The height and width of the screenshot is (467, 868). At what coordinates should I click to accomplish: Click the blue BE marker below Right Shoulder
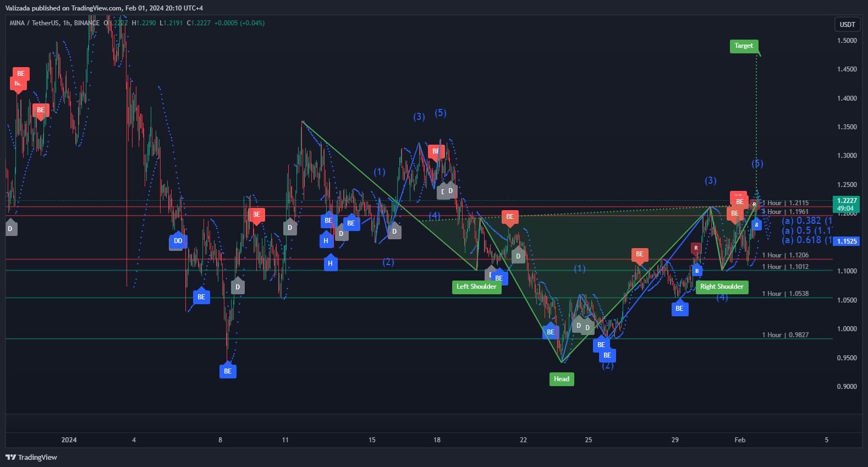(679, 308)
